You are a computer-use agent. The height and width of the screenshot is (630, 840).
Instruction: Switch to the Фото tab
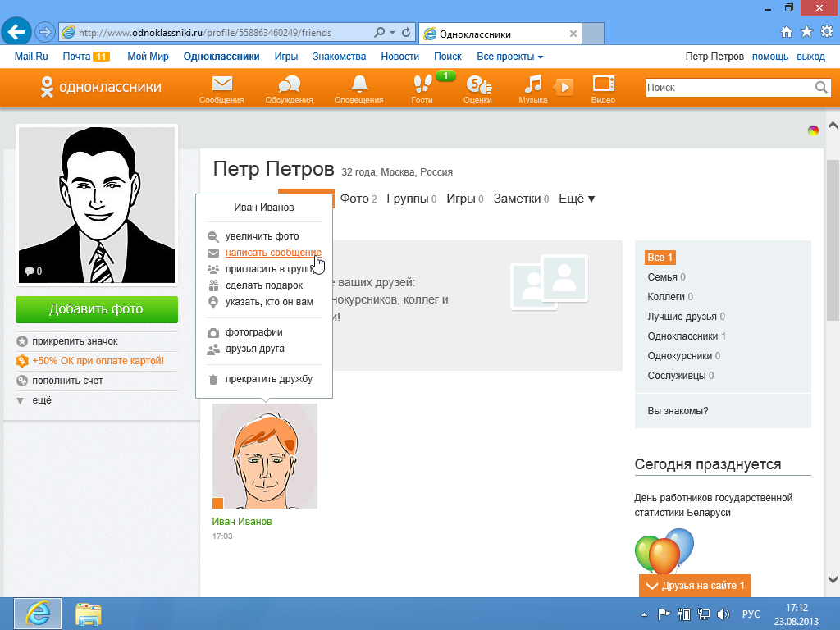pyautogui.click(x=358, y=199)
